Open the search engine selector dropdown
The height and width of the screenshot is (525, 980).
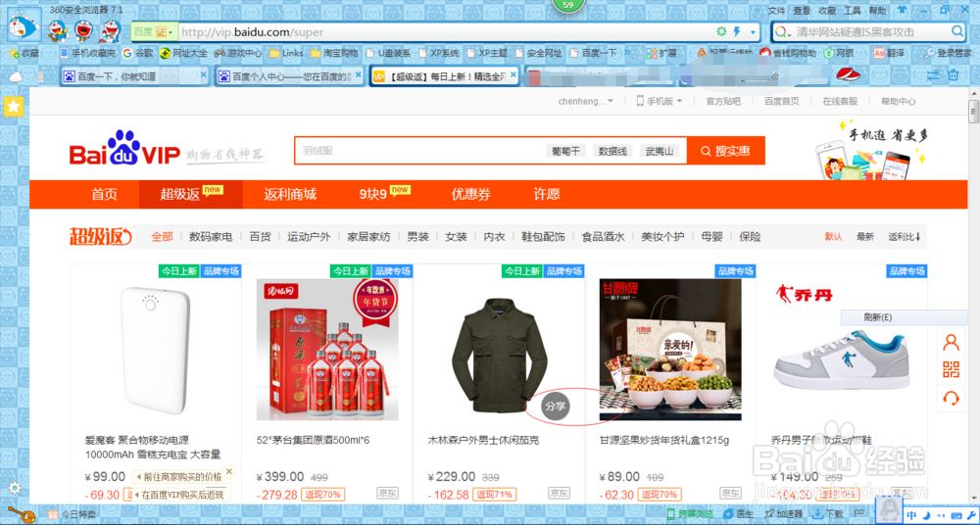click(x=782, y=31)
